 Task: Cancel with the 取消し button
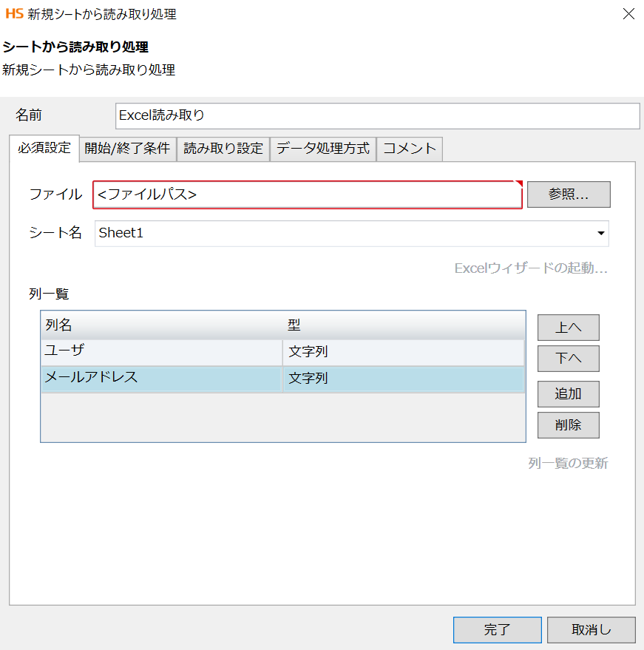[591, 630]
